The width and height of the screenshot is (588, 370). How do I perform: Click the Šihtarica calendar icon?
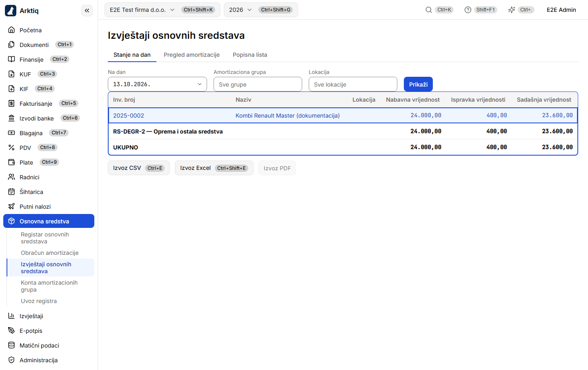[11, 192]
